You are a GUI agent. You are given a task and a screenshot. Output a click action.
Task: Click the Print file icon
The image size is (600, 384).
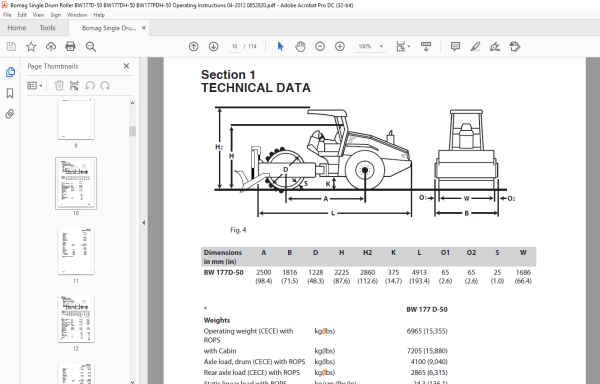tap(70, 47)
